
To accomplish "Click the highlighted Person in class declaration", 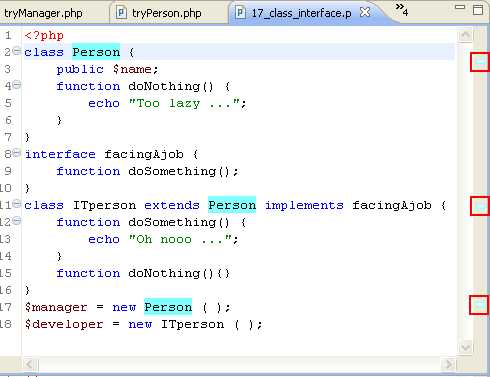I will coord(96,52).
